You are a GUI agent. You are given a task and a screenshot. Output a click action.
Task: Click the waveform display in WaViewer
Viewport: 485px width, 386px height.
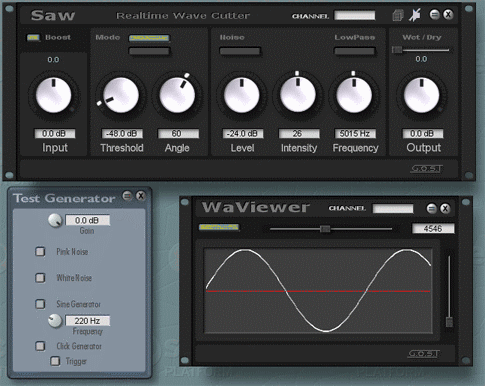click(318, 290)
